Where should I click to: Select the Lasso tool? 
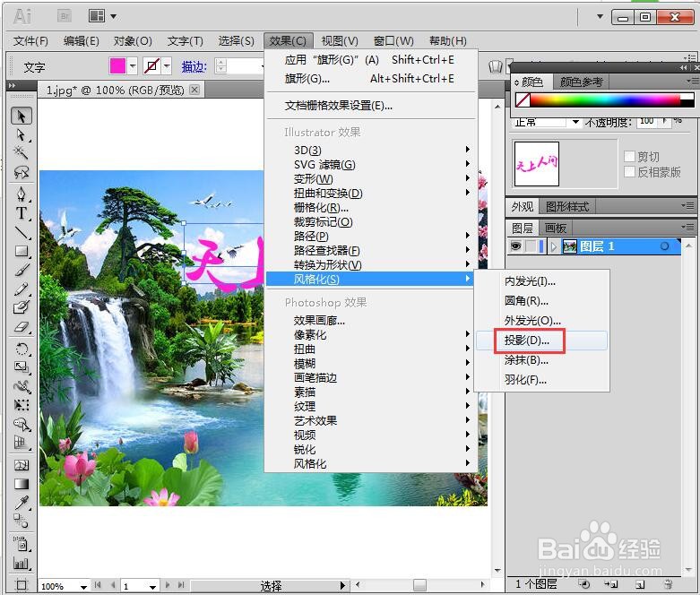(x=21, y=172)
